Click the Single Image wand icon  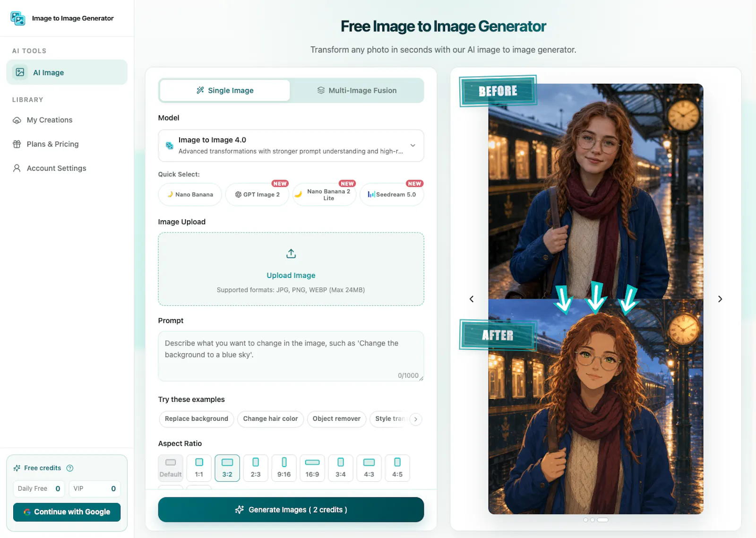[200, 90]
